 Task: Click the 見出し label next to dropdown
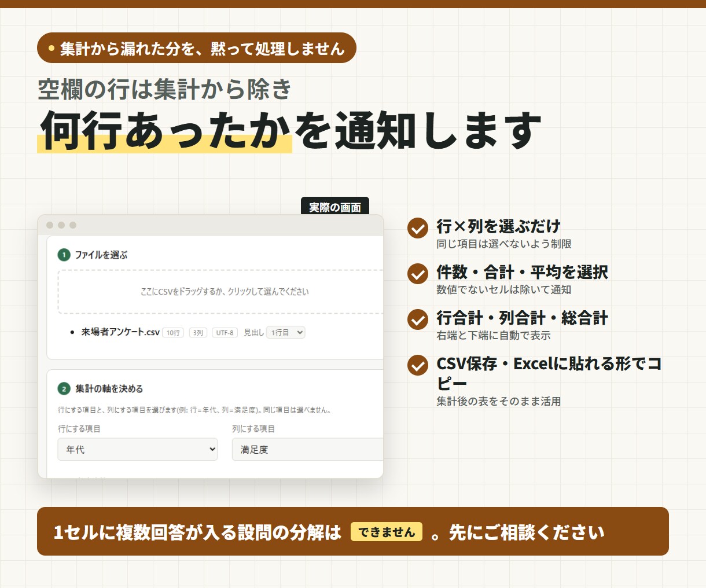click(253, 332)
